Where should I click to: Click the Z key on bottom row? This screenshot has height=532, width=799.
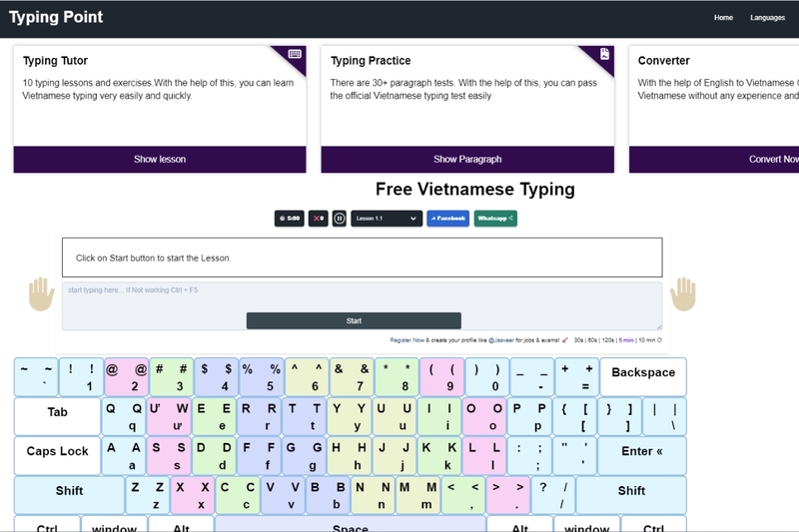point(148,495)
